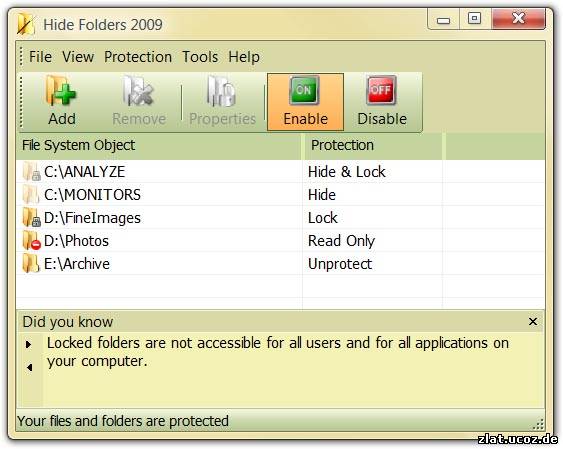The width and height of the screenshot is (563, 449).
Task: Select the C:\MONITORS hidden folder icon
Action: (x=31, y=195)
